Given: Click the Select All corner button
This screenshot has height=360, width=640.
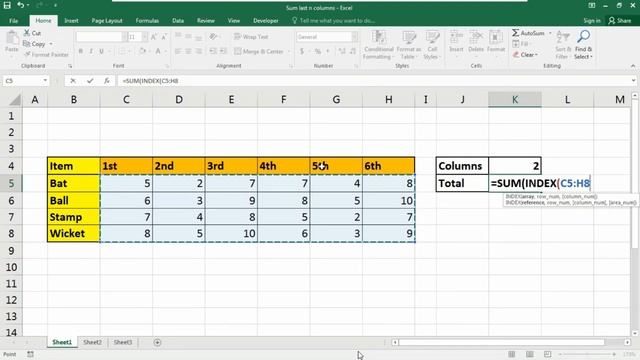Looking at the screenshot, I should click(x=15, y=99).
